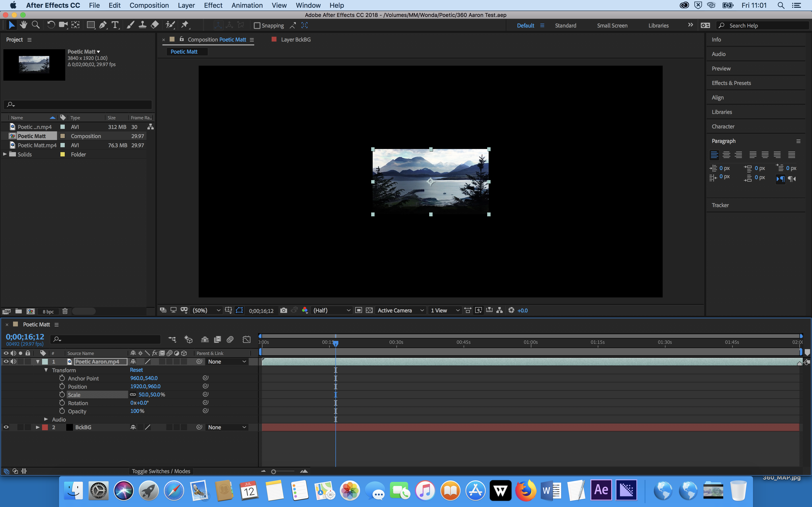
Task: Click Toggle Switches / Modes button
Action: click(x=161, y=471)
